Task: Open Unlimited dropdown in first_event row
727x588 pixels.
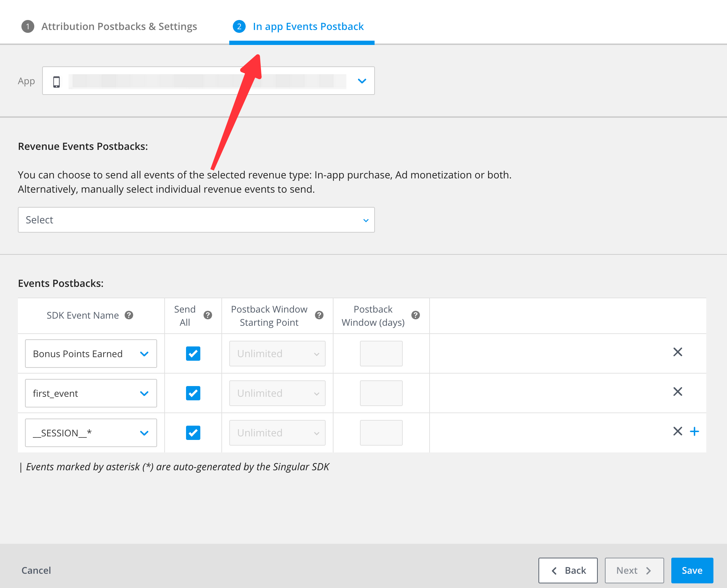Action: click(x=277, y=393)
